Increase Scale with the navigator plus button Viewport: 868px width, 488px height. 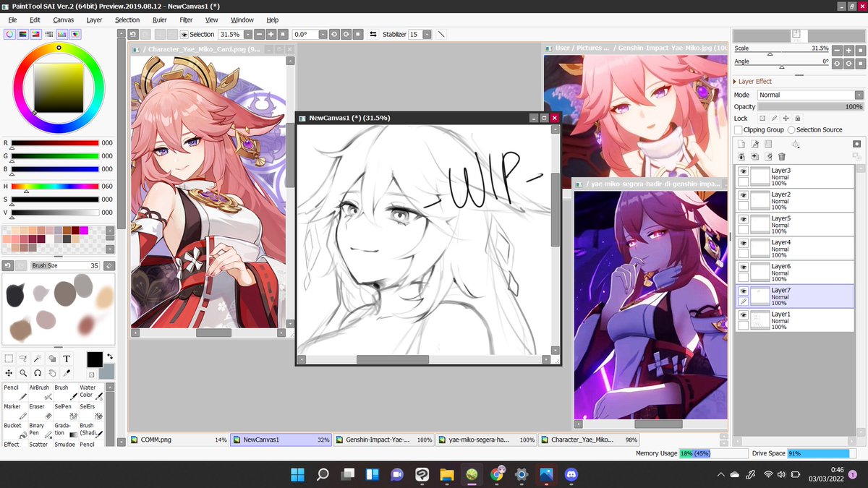848,50
